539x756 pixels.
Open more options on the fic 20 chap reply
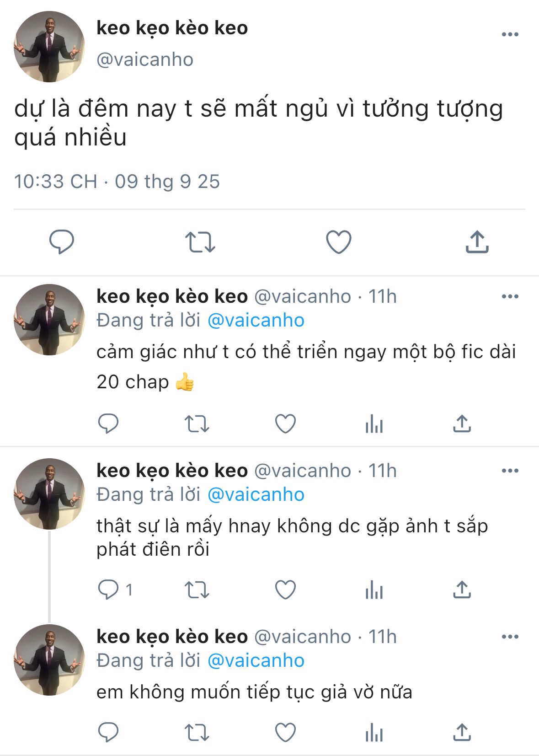(510, 296)
